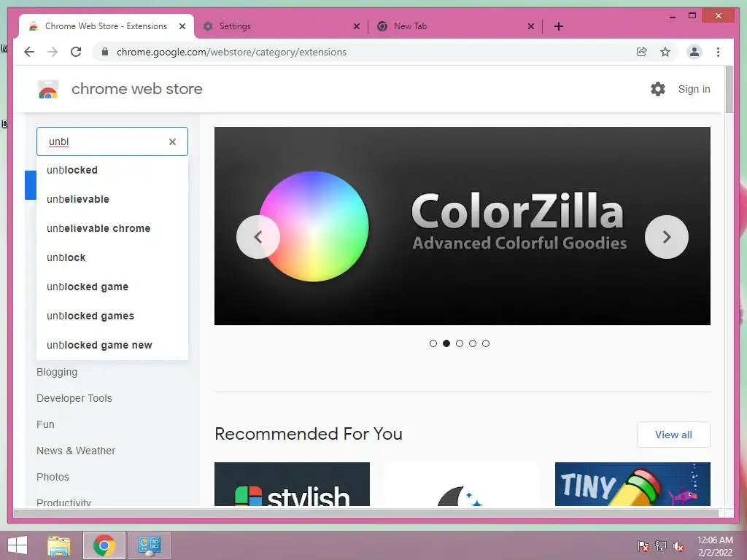This screenshot has width=747, height=560.
Task: Open Web Store settings gear
Action: click(x=658, y=89)
